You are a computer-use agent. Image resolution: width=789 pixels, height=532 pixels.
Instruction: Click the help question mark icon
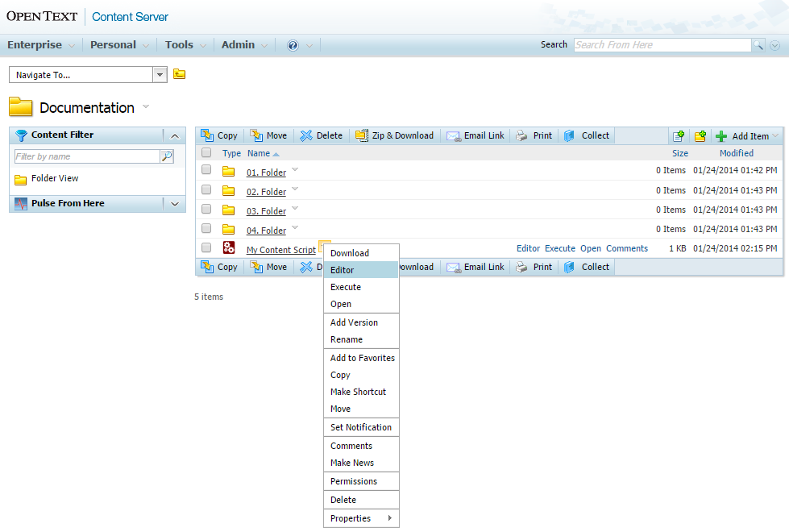(293, 45)
